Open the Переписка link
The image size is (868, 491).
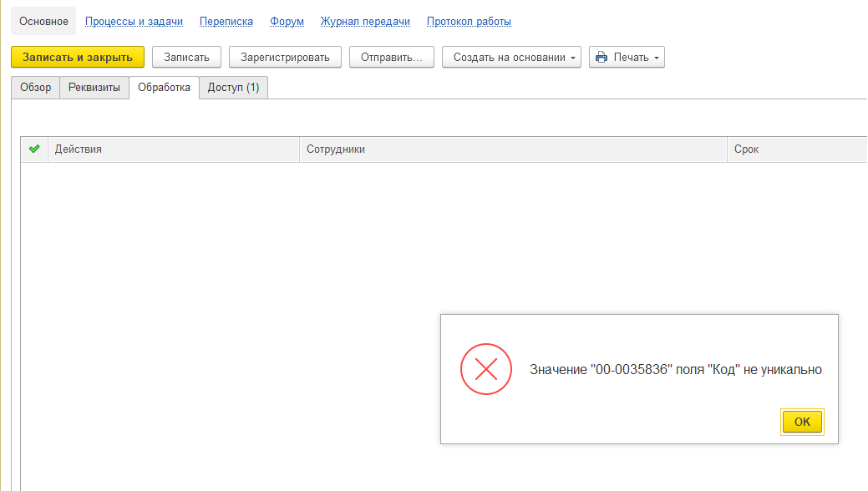pyautogui.click(x=226, y=21)
